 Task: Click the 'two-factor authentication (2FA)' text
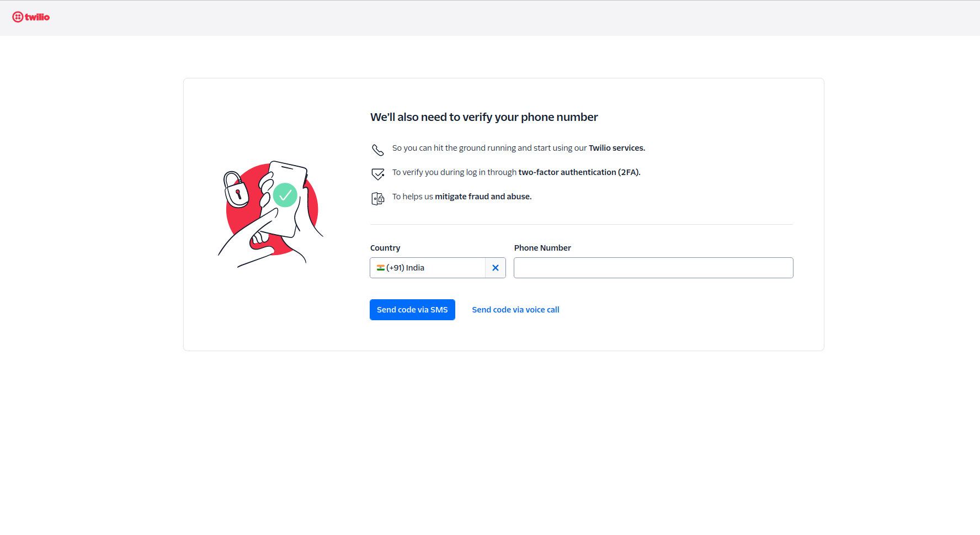click(x=579, y=172)
